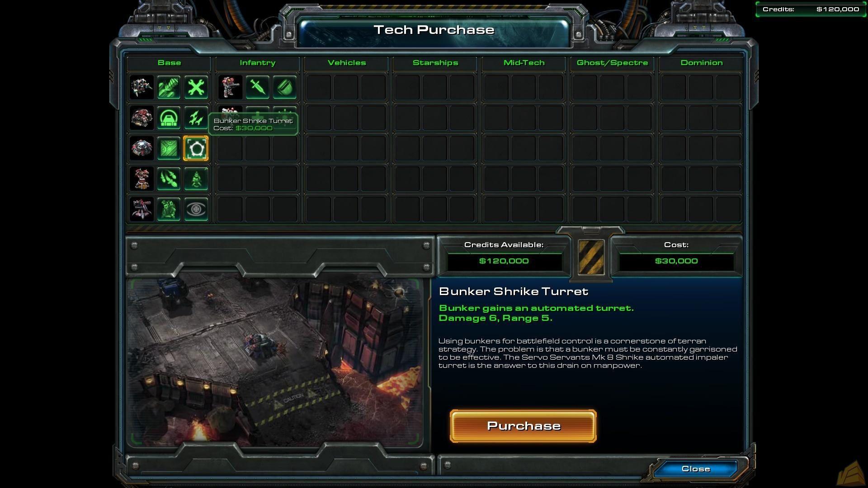868x488 pixels.
Task: Click the bunker preview cinematic panel
Action: (x=275, y=362)
